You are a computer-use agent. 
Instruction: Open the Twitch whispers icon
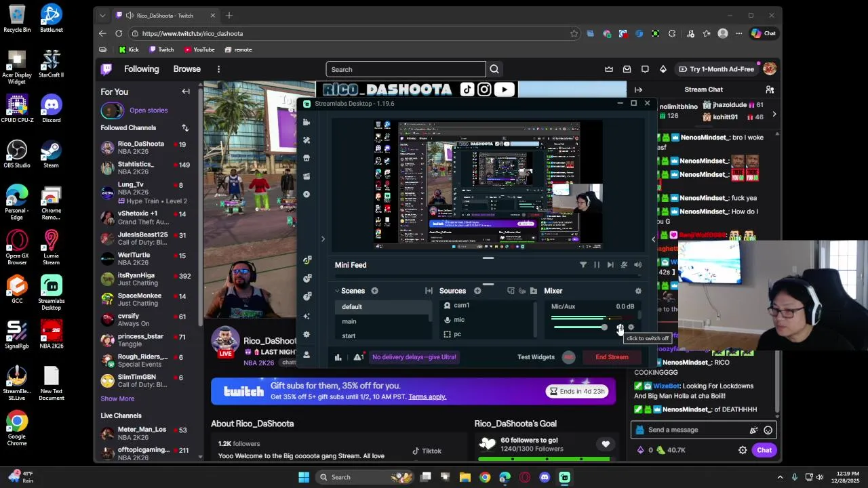(645, 69)
